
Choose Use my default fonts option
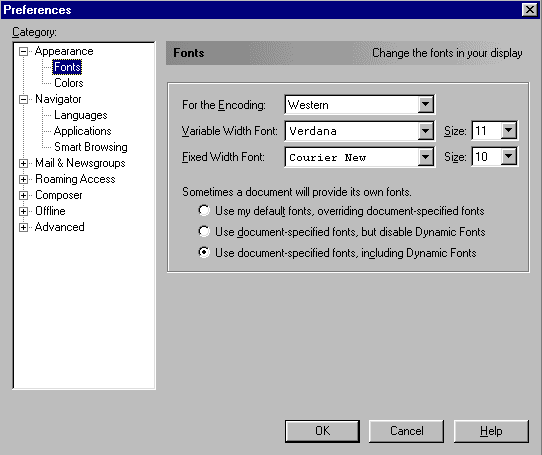204,211
